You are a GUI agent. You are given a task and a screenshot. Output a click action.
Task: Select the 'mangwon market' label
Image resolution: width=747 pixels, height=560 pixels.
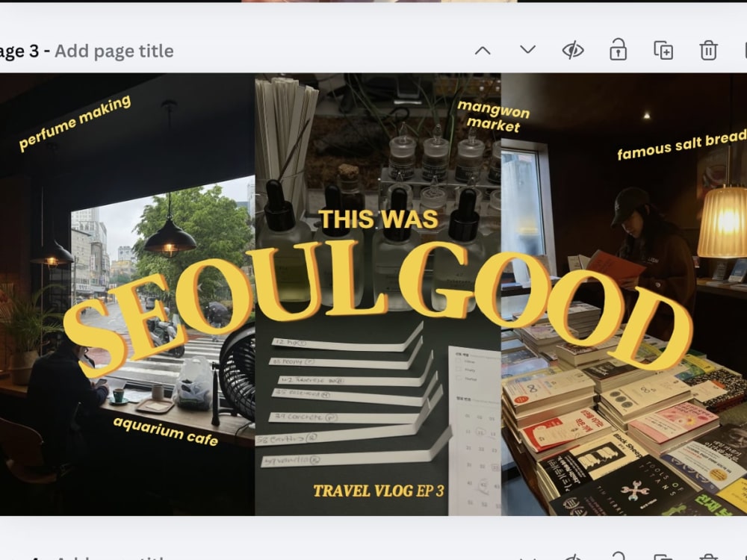pyautogui.click(x=494, y=116)
